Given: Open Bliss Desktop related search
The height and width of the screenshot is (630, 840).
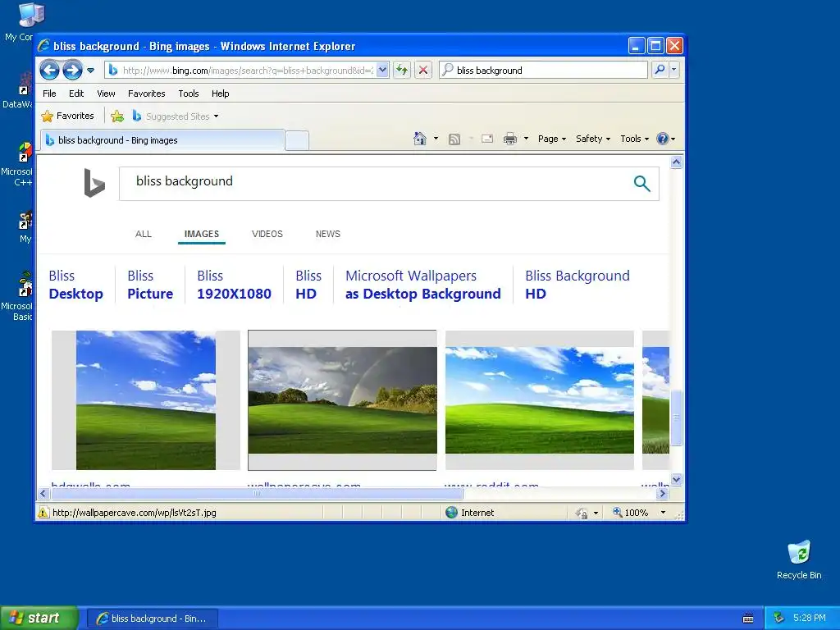Looking at the screenshot, I should point(75,285).
